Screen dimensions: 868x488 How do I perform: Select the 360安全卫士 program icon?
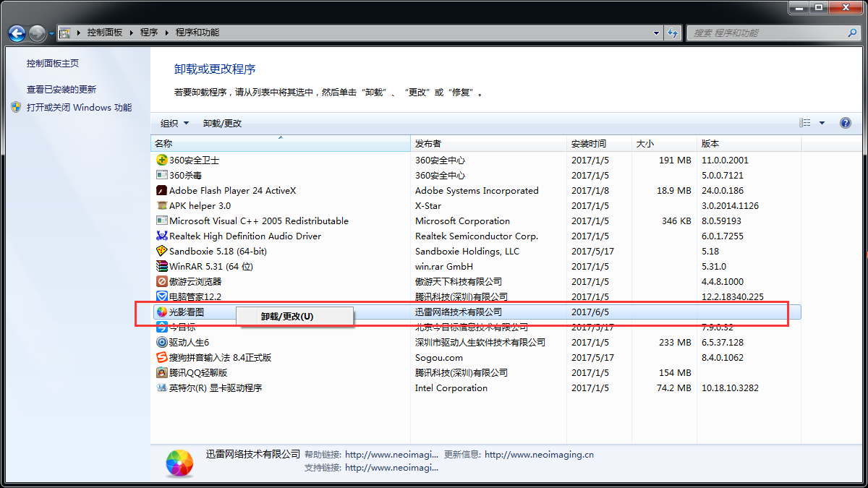(161, 160)
